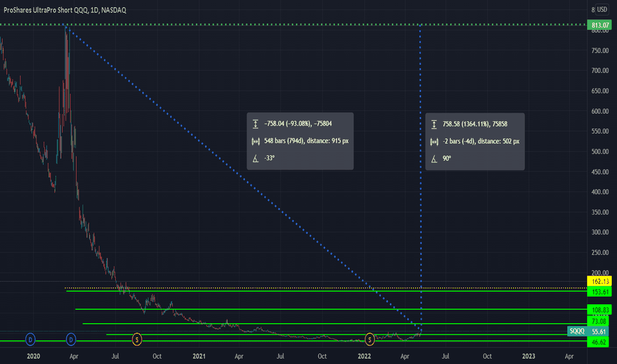
Task: Click the 500.00 price axis label
Action: click(600, 152)
